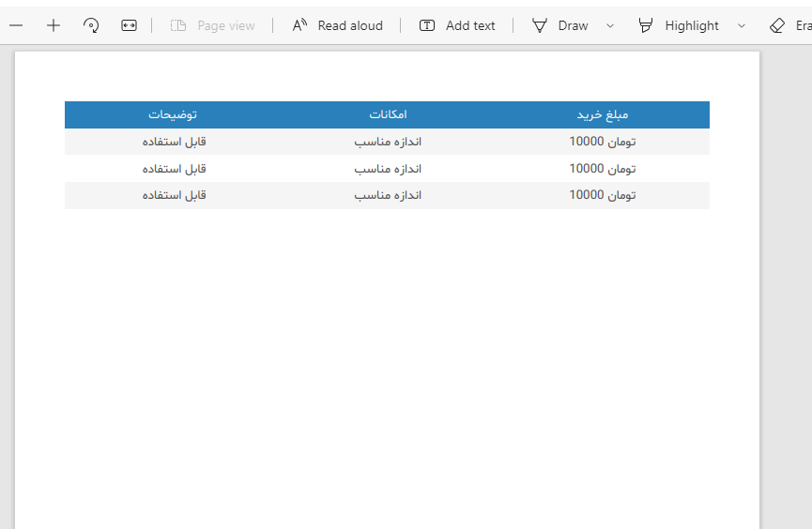Select the Highlight tool

[x=679, y=25]
